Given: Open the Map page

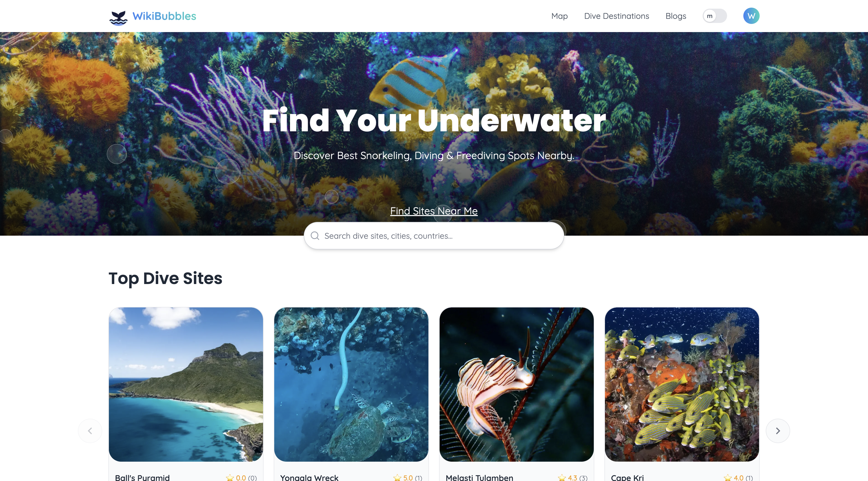Looking at the screenshot, I should pos(559,16).
